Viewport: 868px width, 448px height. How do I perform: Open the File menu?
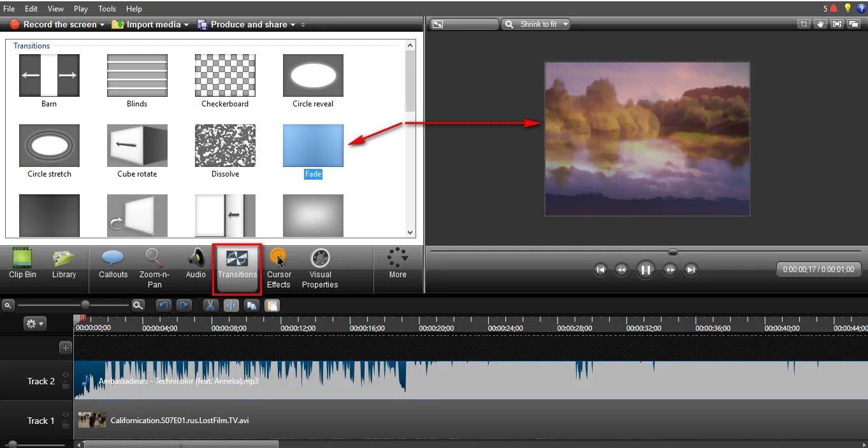[9, 9]
